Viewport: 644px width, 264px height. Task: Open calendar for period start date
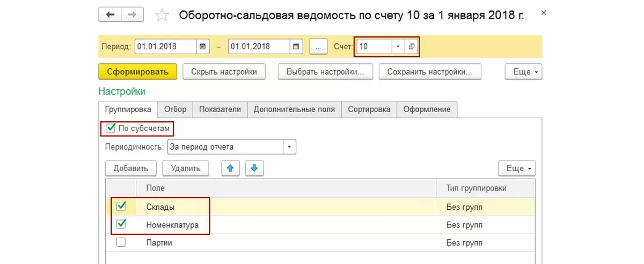pyautogui.click(x=203, y=47)
